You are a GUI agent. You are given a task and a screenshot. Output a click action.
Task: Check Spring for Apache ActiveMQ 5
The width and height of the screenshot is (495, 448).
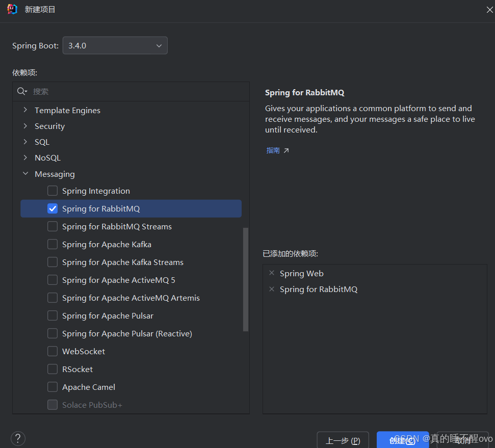53,280
